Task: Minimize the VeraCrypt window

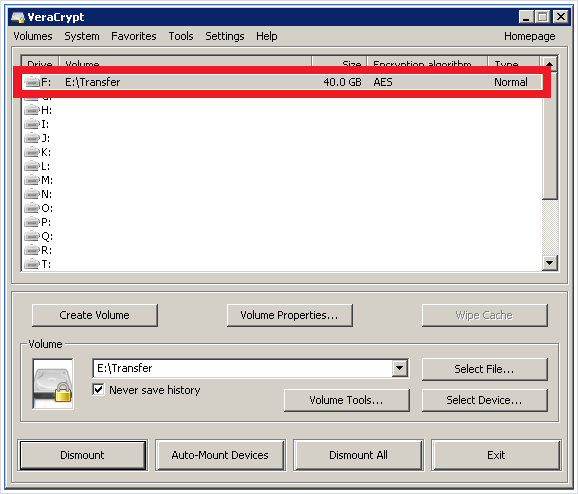Action: click(526, 17)
